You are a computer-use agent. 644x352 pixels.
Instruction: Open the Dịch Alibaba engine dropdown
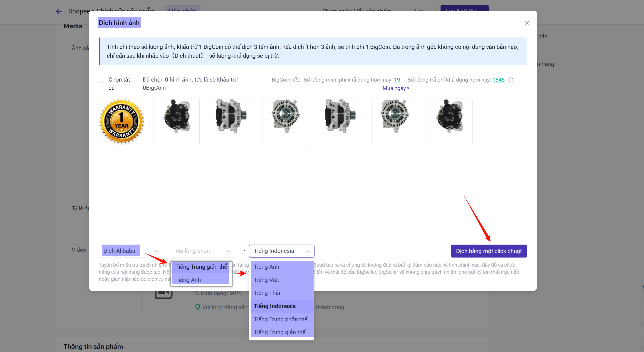pos(131,251)
